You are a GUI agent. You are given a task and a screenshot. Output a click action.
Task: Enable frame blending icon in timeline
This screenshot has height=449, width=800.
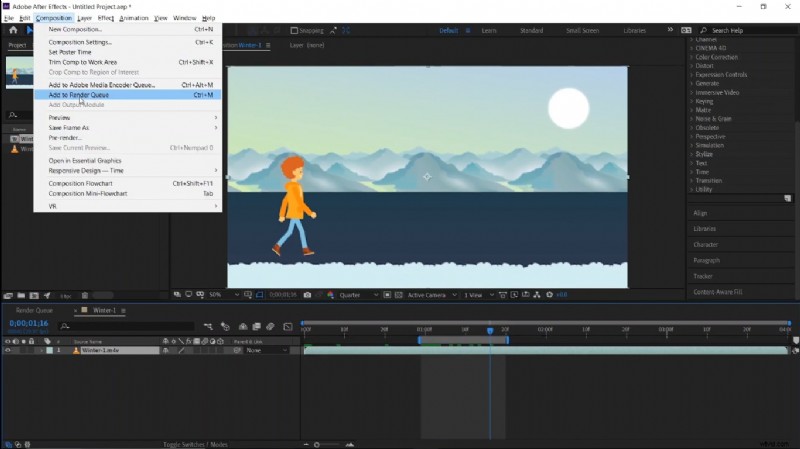(257, 327)
